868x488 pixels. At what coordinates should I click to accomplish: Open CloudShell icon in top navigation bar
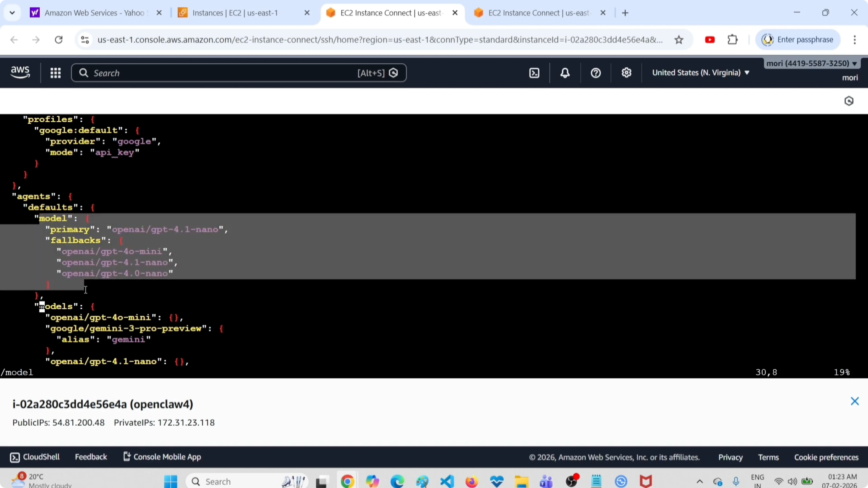tap(534, 73)
